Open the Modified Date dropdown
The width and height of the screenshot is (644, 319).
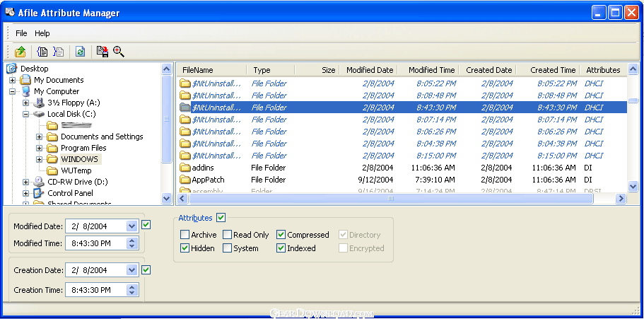pyautogui.click(x=131, y=226)
